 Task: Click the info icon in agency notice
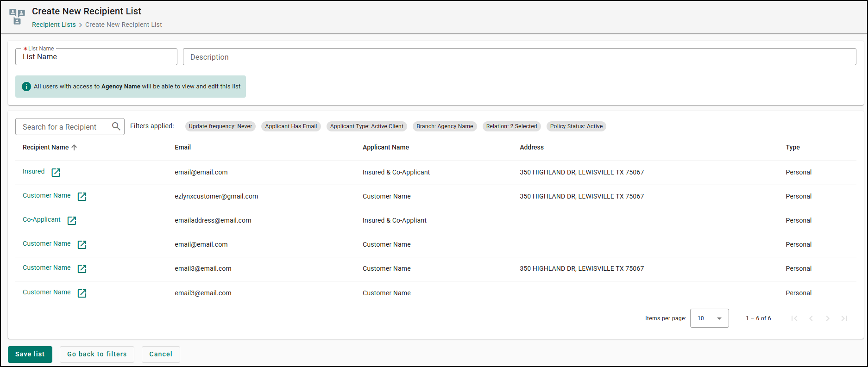click(26, 87)
